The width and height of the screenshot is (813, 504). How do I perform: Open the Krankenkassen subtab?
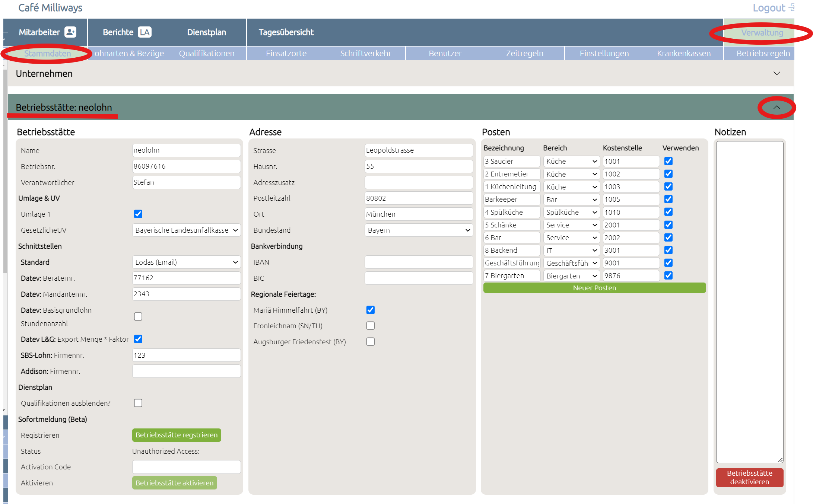pos(684,53)
